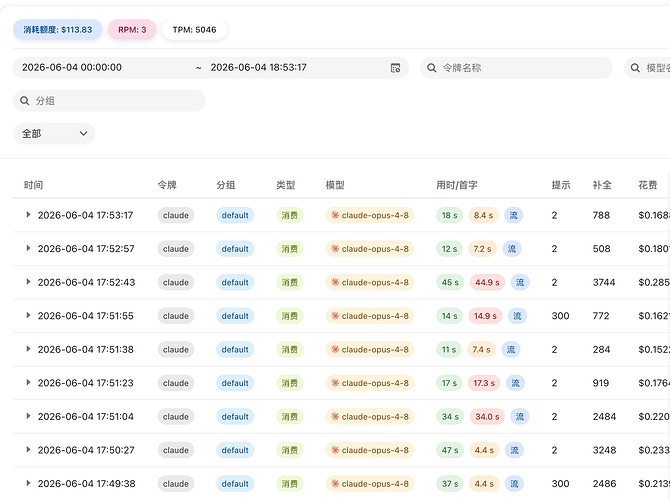670x500 pixels.
Task: Click timestamp 2026-06-04 17:50:27
Action: tap(86, 450)
